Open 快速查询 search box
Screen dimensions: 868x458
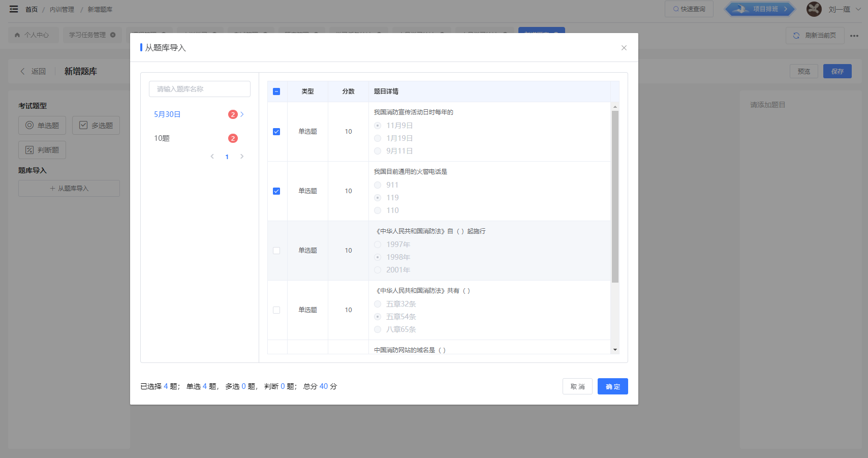(x=689, y=9)
